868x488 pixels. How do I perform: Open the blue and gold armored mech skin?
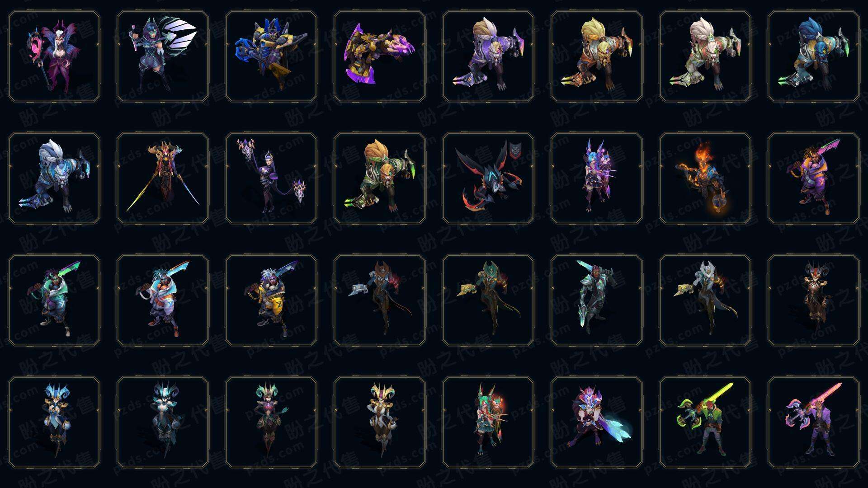point(271,56)
